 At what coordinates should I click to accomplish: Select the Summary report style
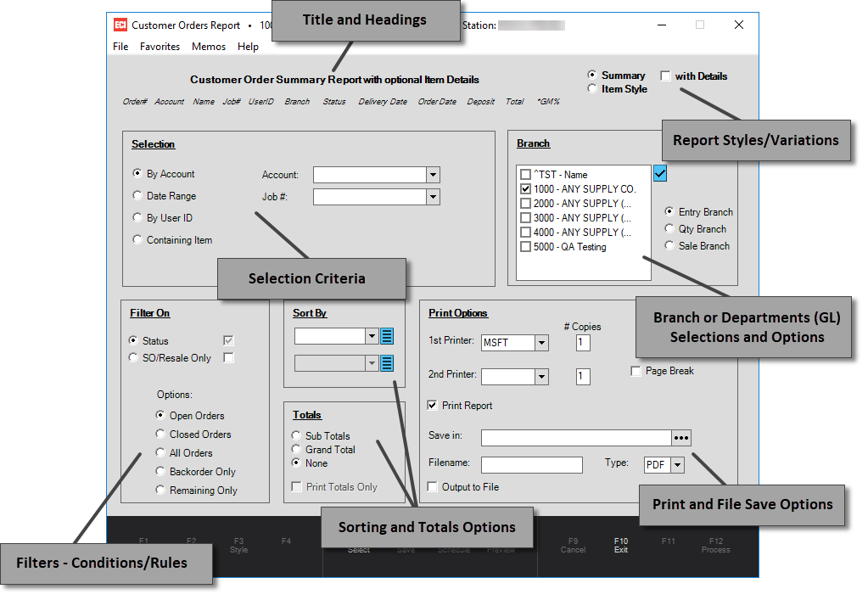coord(592,75)
